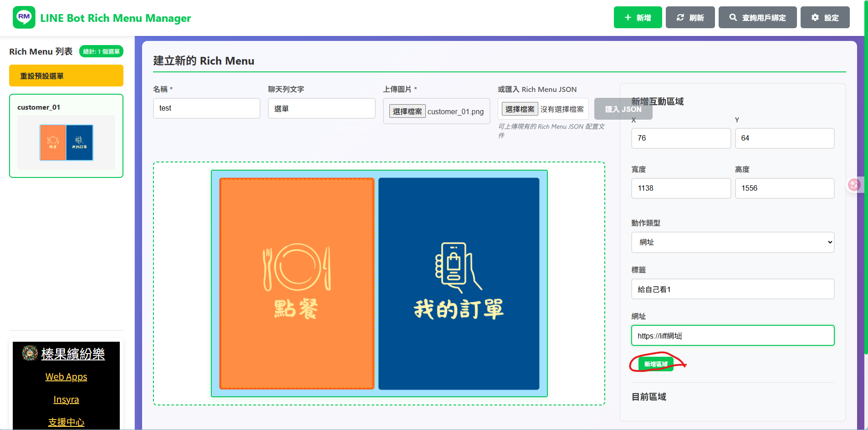Click the 支援中心 link
This screenshot has width=868, height=430.
coord(66,422)
